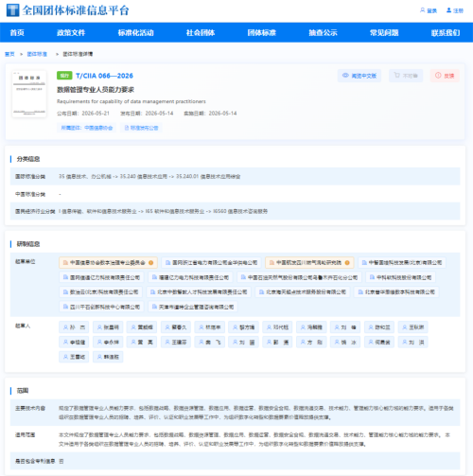
Task: Open drafting unit 国网信通亿力科技有限责任公司
Action: point(101,277)
